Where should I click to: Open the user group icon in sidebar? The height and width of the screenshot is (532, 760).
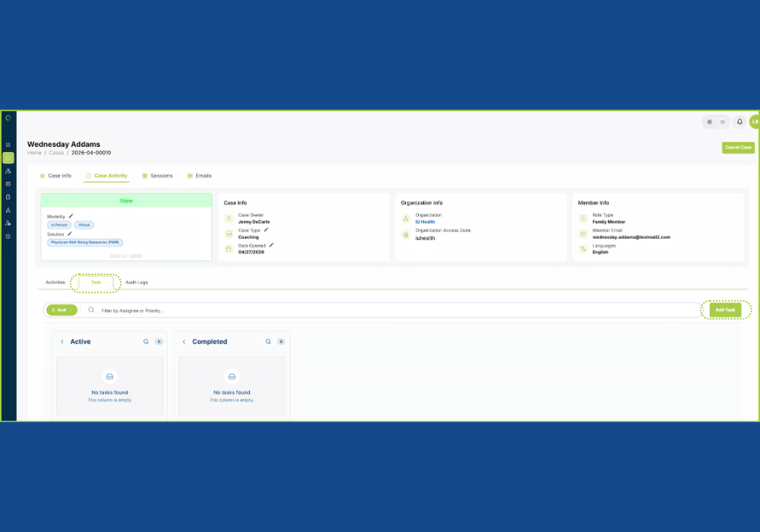tap(8, 184)
